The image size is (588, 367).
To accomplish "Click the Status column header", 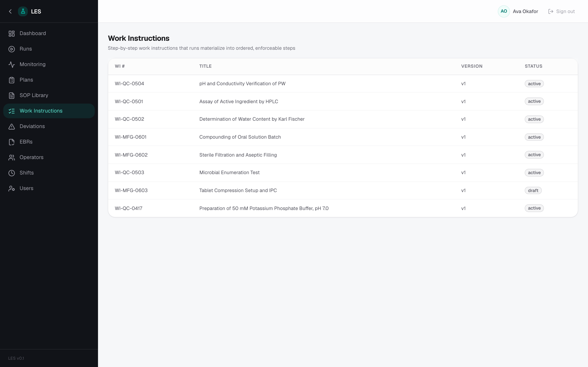I will point(533,66).
